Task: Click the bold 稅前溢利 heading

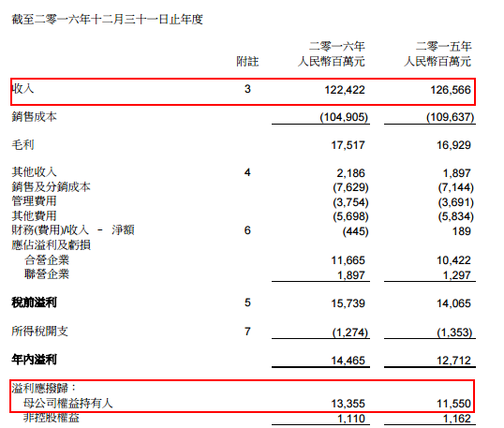Action: click(x=34, y=303)
